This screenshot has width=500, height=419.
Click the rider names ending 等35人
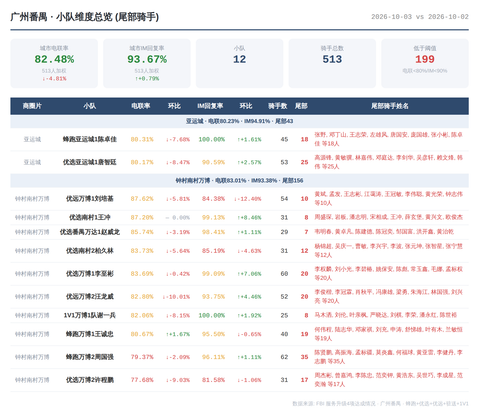click(388, 357)
